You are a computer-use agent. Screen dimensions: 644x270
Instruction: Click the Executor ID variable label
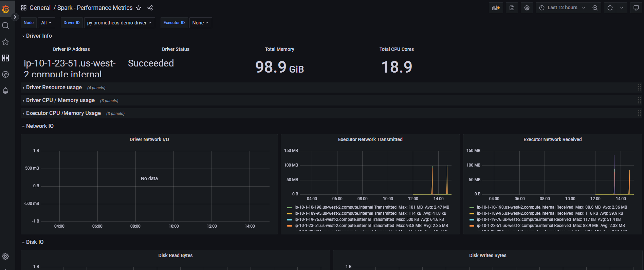174,23
